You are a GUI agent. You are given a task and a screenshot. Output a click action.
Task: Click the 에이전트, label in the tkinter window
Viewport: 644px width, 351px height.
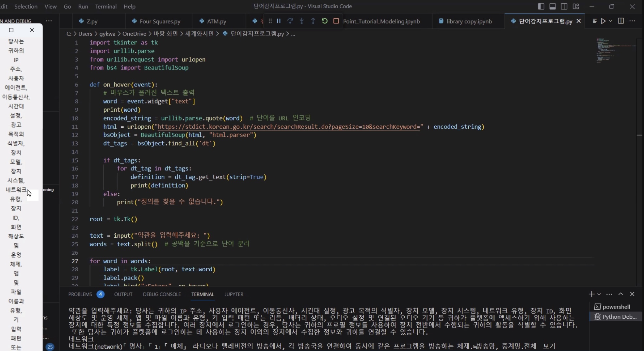pyautogui.click(x=16, y=88)
